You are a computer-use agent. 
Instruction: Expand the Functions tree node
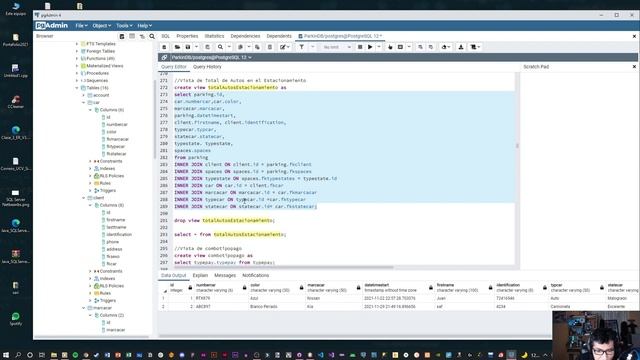point(77,58)
